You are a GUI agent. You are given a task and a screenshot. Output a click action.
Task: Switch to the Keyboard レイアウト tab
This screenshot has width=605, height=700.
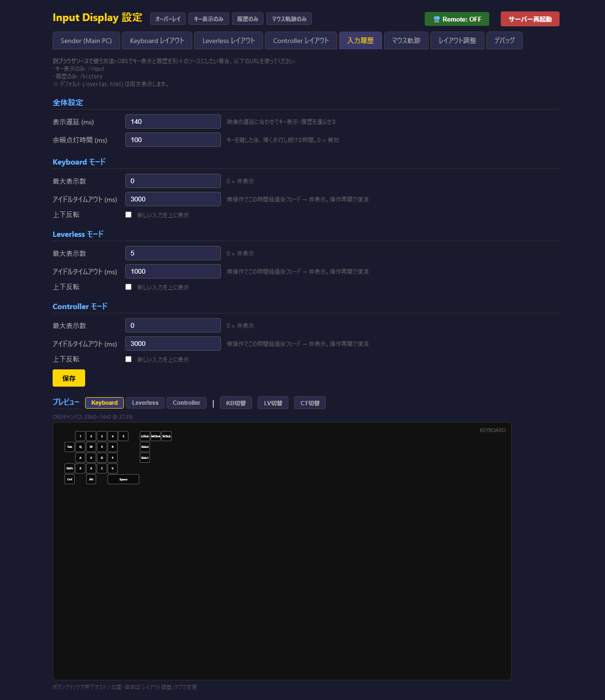(x=157, y=41)
